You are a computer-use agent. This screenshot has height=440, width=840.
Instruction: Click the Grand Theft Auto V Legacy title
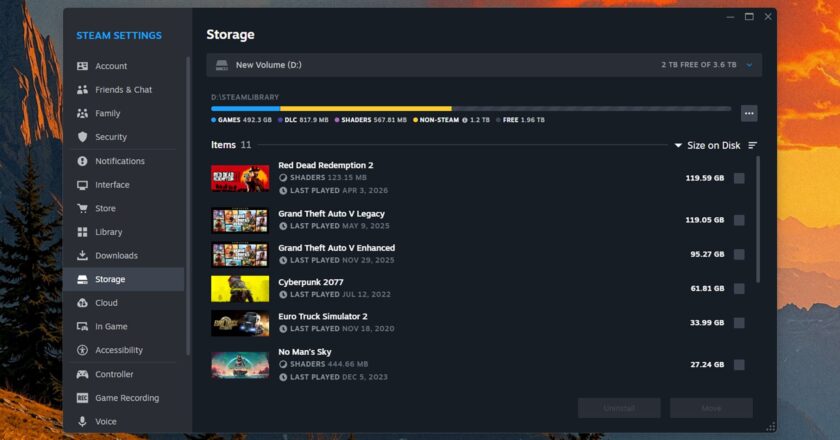331,213
